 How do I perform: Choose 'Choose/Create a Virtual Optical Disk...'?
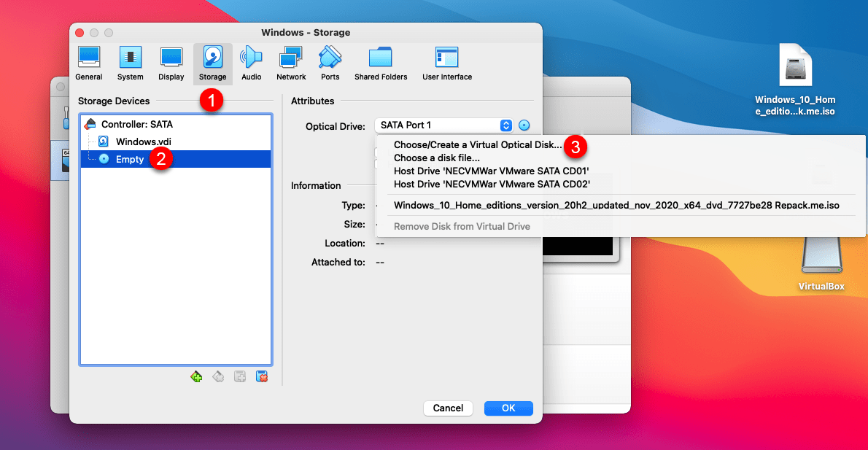(x=478, y=144)
